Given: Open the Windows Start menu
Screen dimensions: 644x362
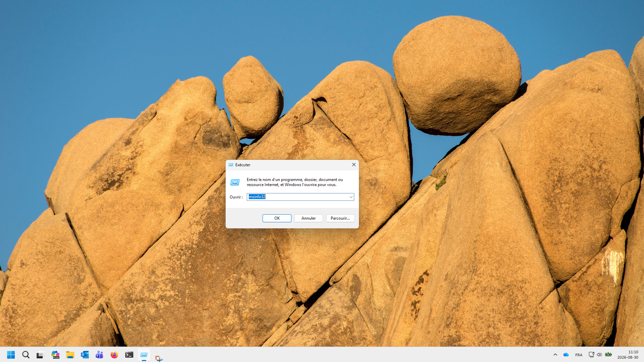Looking at the screenshot, I should (x=11, y=355).
